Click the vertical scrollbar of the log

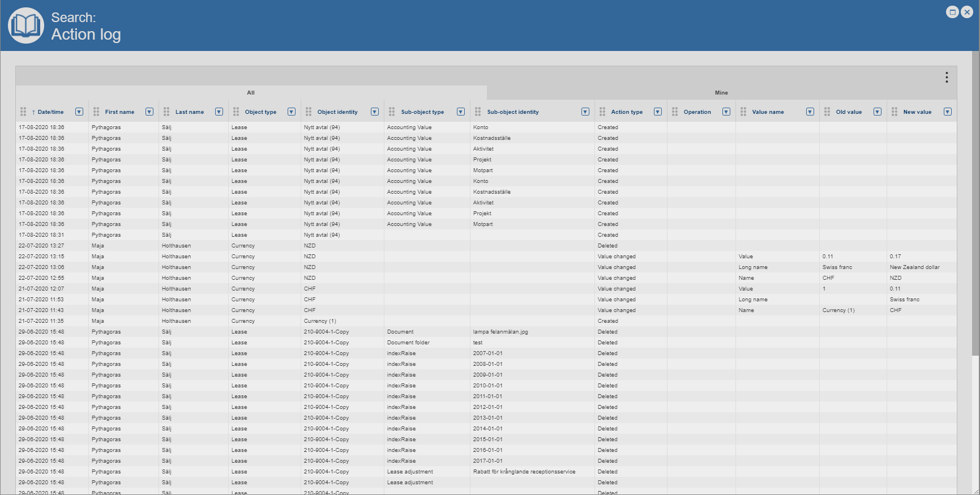pos(975,204)
